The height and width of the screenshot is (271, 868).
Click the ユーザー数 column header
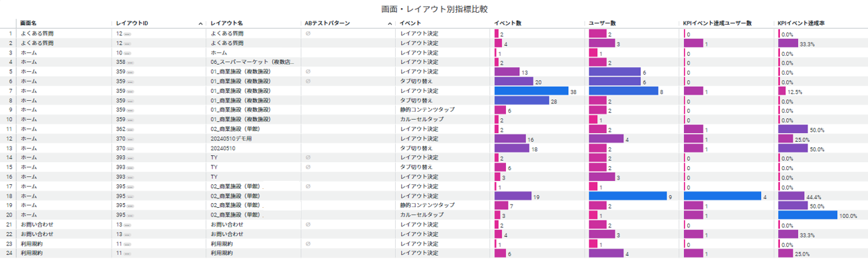pyautogui.click(x=603, y=24)
